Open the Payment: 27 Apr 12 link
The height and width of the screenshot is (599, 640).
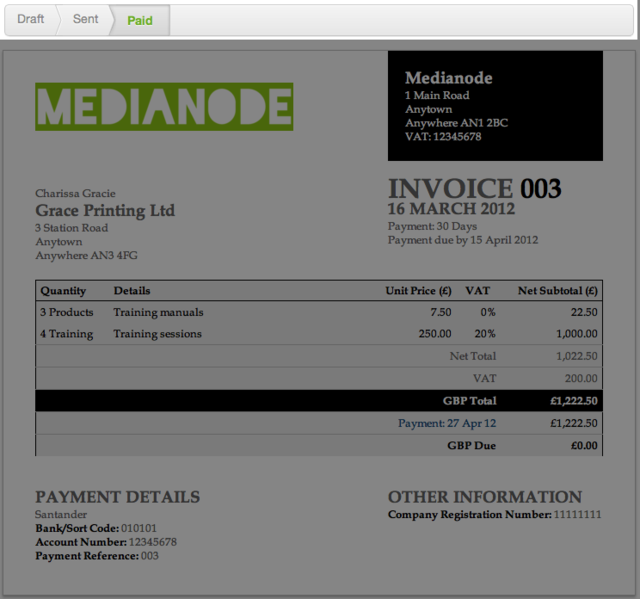[x=446, y=423]
